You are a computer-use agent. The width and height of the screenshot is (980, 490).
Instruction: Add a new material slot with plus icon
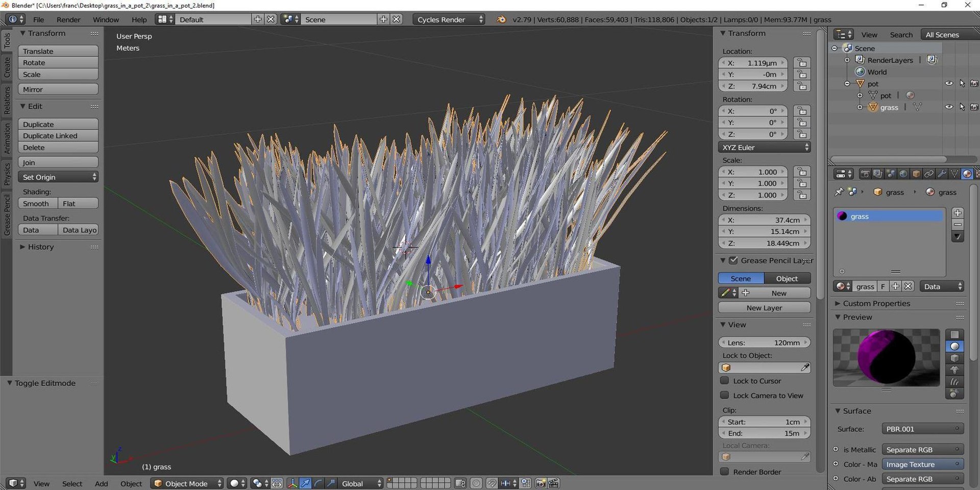(x=958, y=213)
